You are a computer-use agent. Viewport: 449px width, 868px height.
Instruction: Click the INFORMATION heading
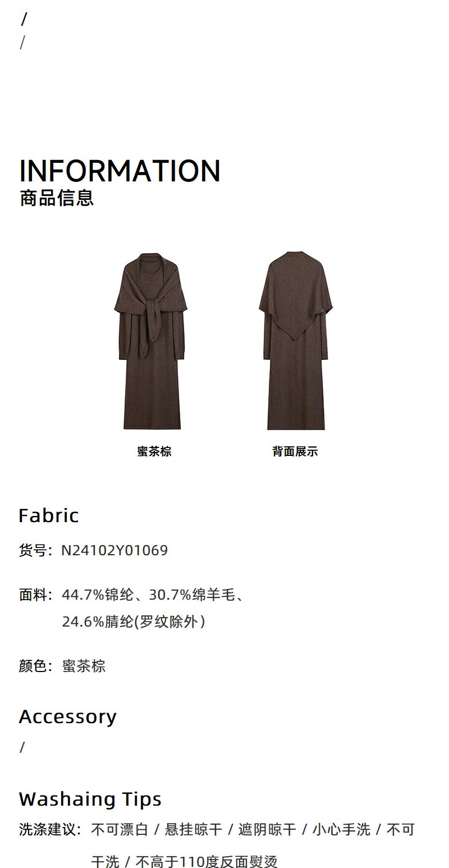point(120,171)
